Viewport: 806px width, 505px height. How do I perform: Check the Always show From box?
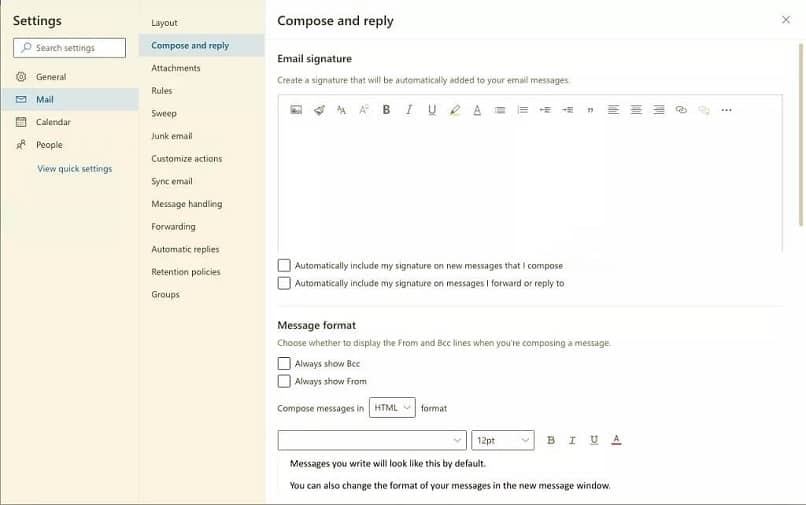point(285,381)
